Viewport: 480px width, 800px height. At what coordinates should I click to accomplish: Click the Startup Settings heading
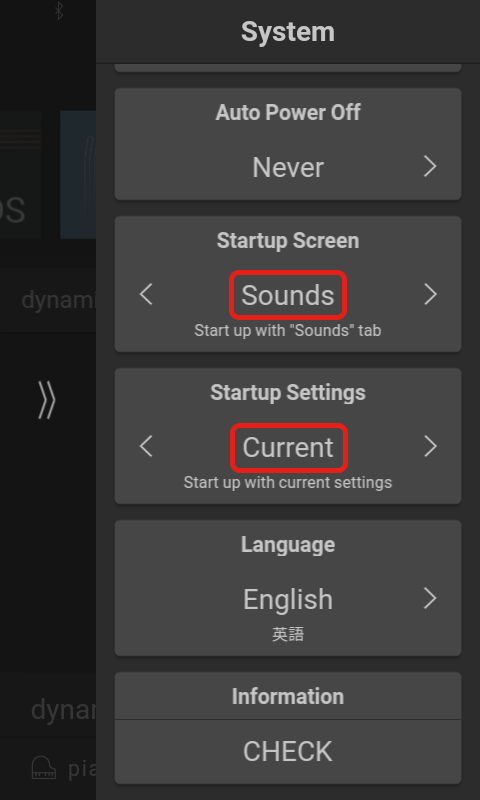[x=288, y=392]
